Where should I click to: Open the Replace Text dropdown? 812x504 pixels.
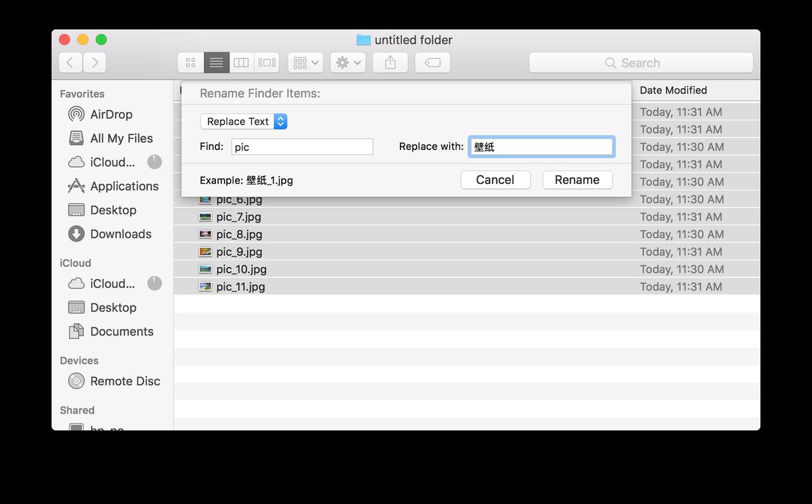pos(244,121)
